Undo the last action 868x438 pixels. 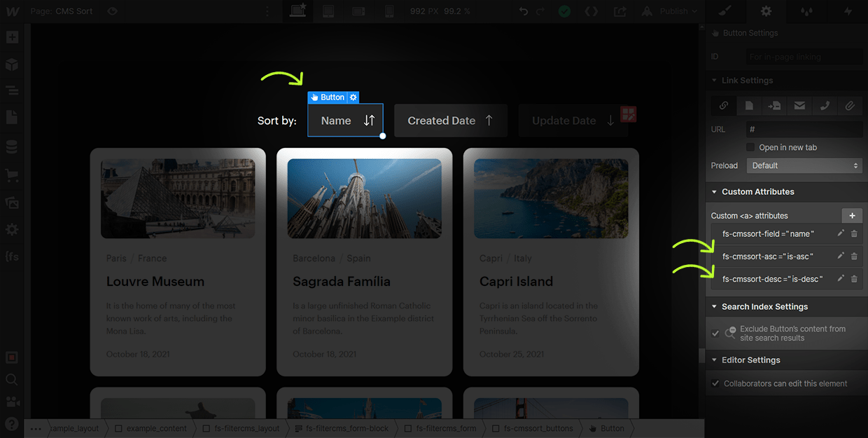tap(524, 11)
